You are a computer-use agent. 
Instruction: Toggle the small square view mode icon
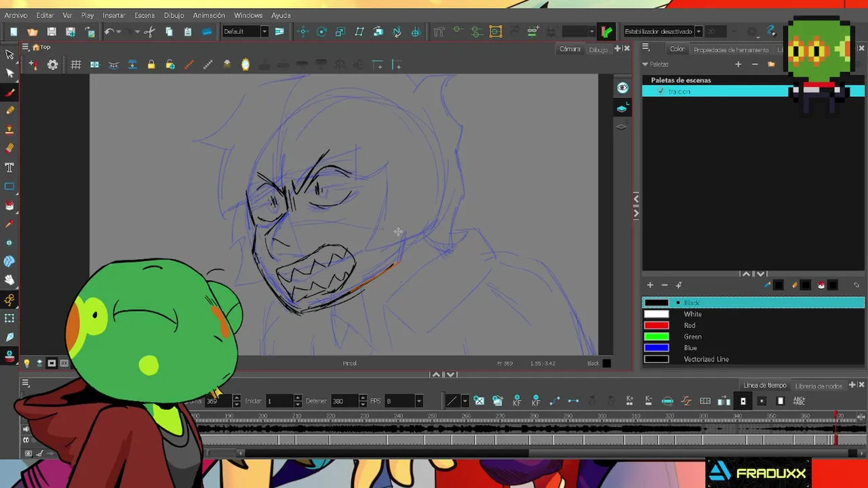[x=762, y=401]
